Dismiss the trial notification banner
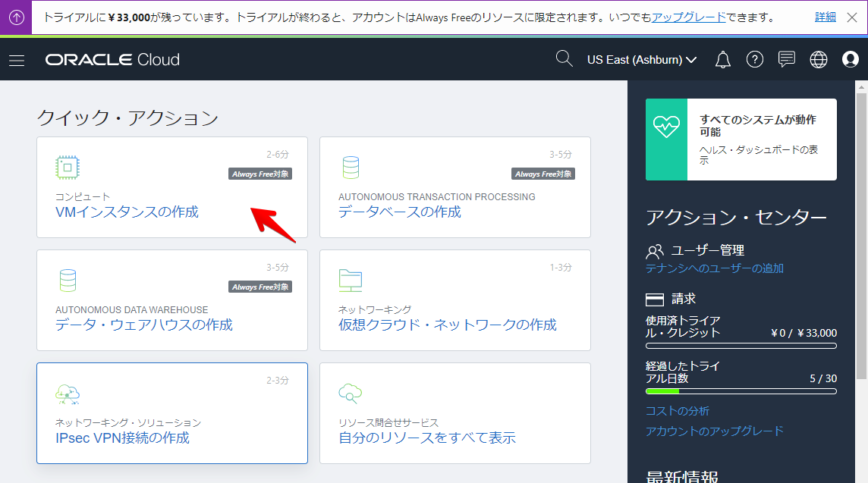 point(852,17)
